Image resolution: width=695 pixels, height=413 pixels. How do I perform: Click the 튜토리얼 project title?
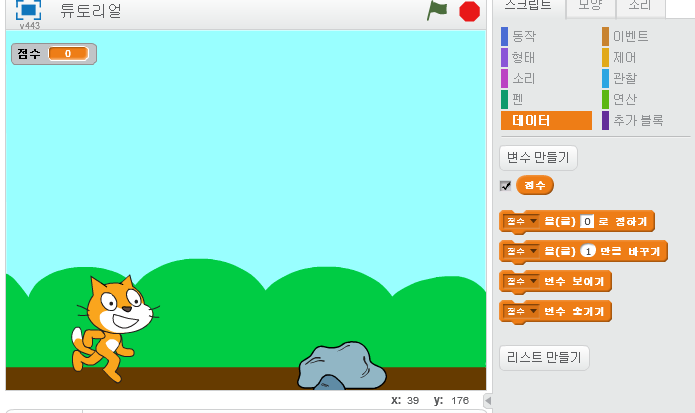(91, 11)
